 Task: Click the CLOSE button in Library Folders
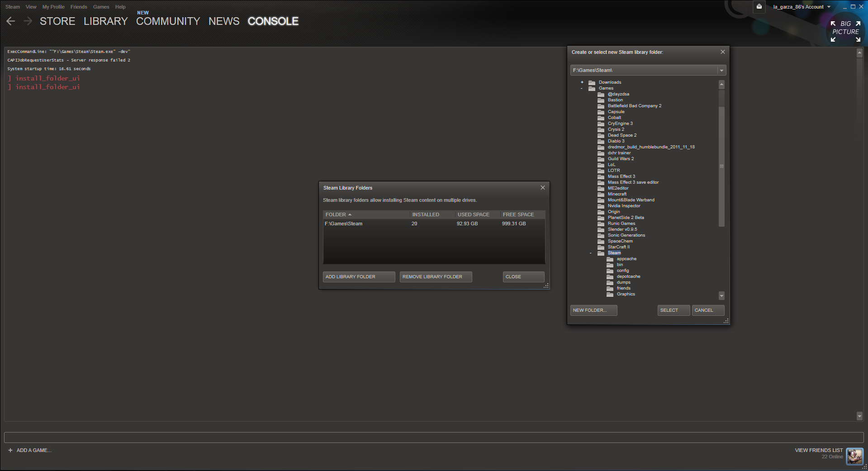click(x=524, y=277)
